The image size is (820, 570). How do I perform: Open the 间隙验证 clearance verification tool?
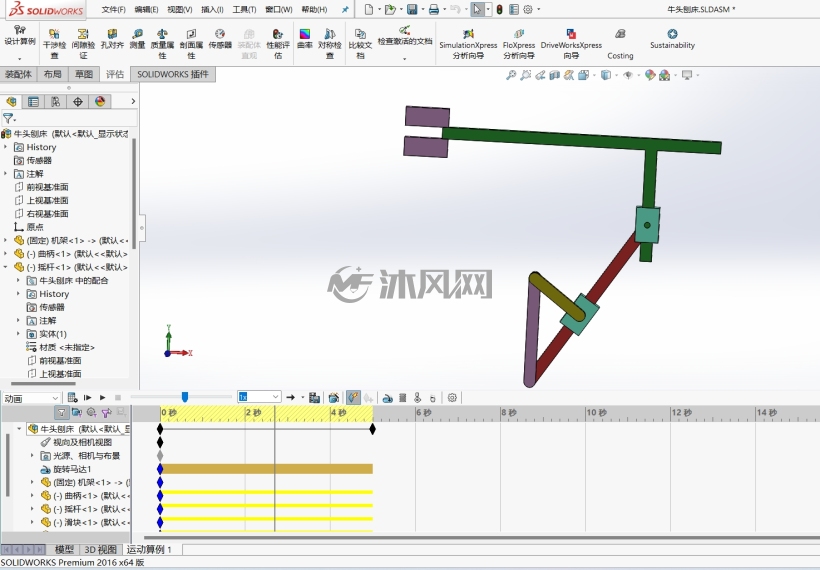[x=83, y=43]
